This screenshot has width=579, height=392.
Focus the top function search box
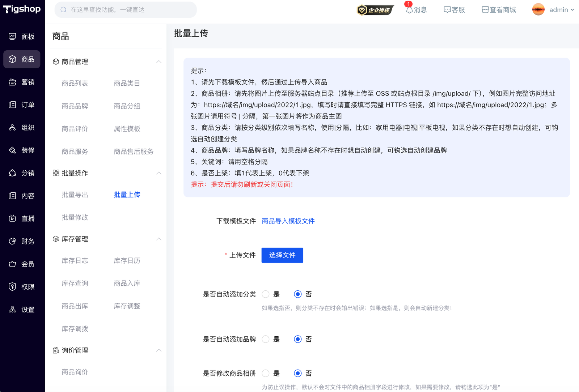(126, 10)
